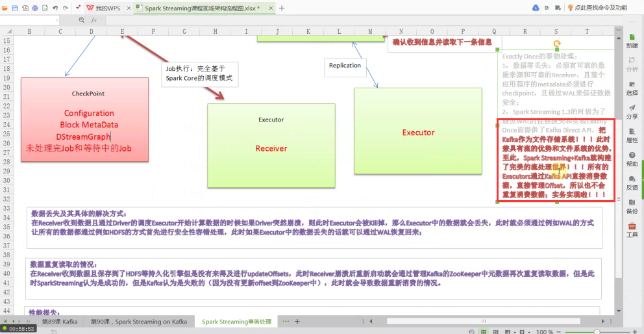The width and height of the screenshot is (644, 334).
Task: Open 选择 pane in right sidebar
Action: (632, 88)
